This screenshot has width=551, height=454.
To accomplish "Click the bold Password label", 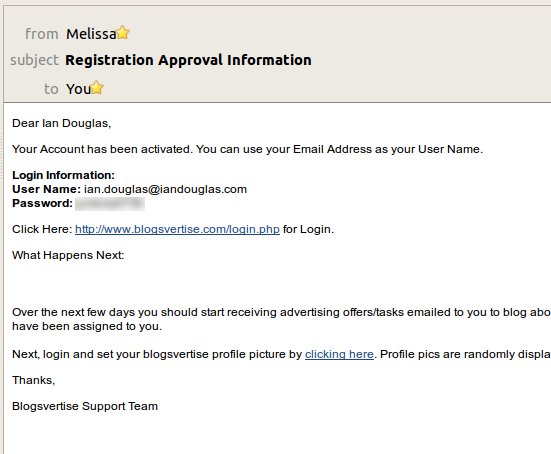I will point(43,203).
